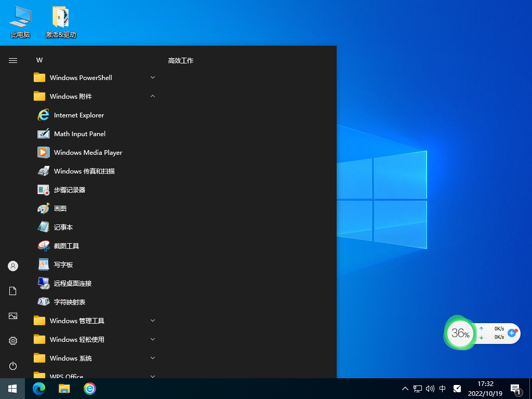Open 记事本 (Notepad)
The width and height of the screenshot is (532, 399).
coord(63,227)
